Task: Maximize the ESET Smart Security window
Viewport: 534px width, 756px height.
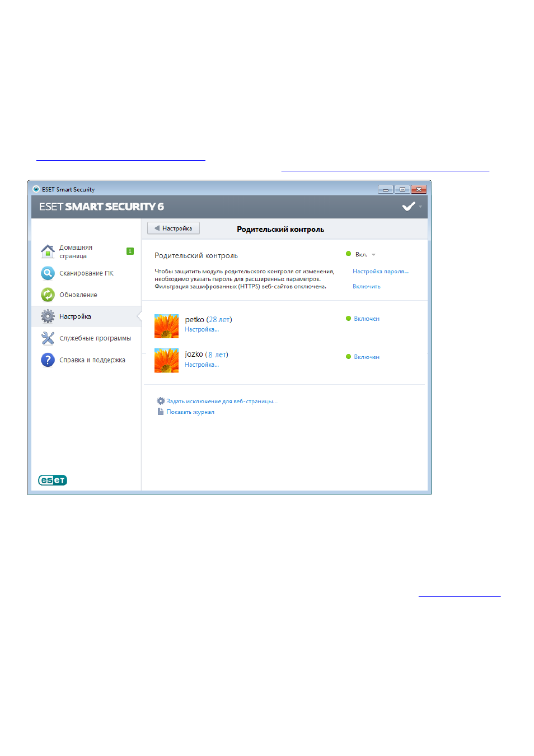Action: pyautogui.click(x=402, y=189)
